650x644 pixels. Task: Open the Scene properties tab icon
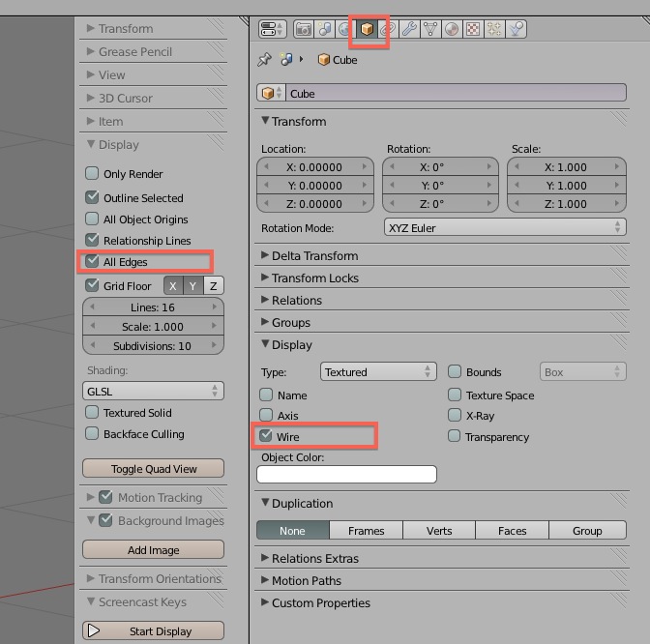[325, 29]
